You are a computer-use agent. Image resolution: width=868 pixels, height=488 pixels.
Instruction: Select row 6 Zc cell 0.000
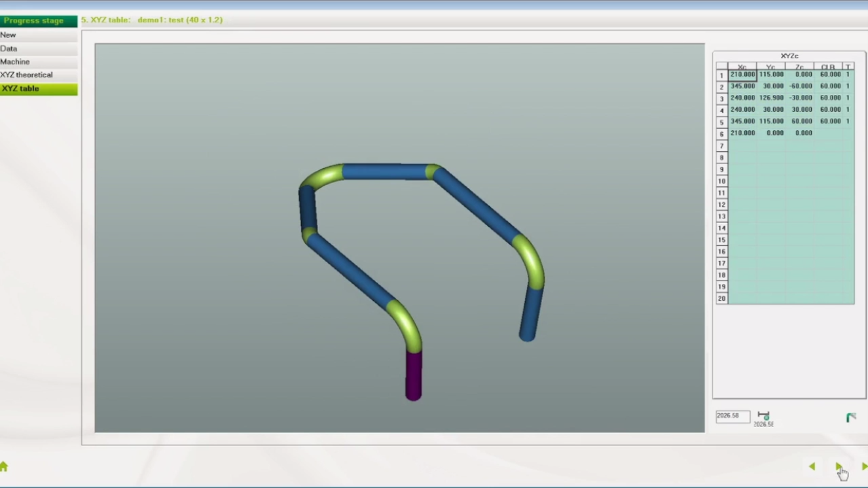pyautogui.click(x=800, y=133)
